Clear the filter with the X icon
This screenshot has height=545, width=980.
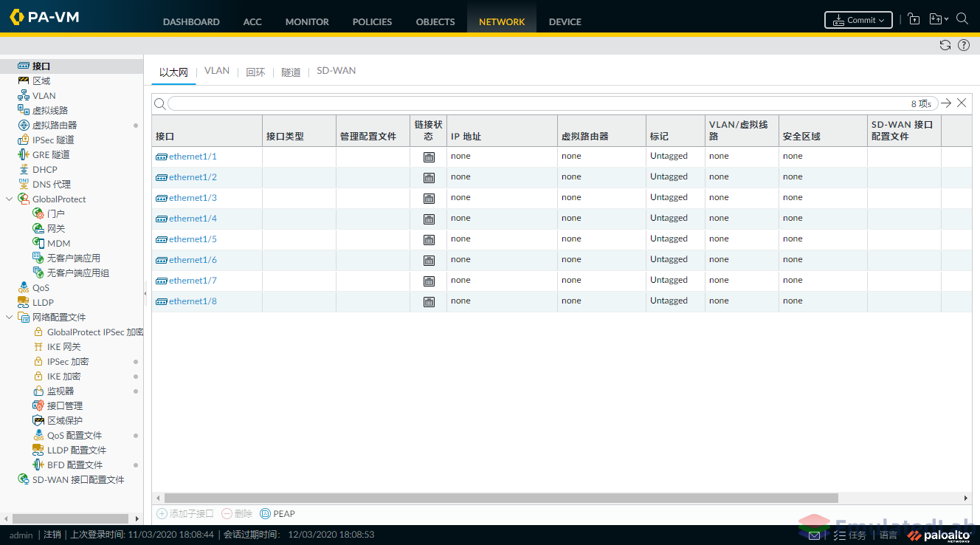pyautogui.click(x=962, y=103)
